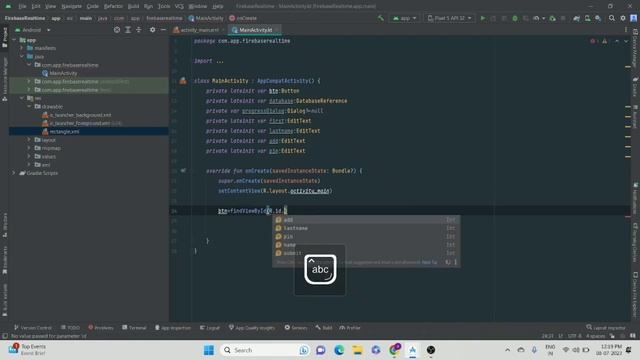Open Version Control tool window
The image size is (640, 360).
pyautogui.click(x=33, y=328)
